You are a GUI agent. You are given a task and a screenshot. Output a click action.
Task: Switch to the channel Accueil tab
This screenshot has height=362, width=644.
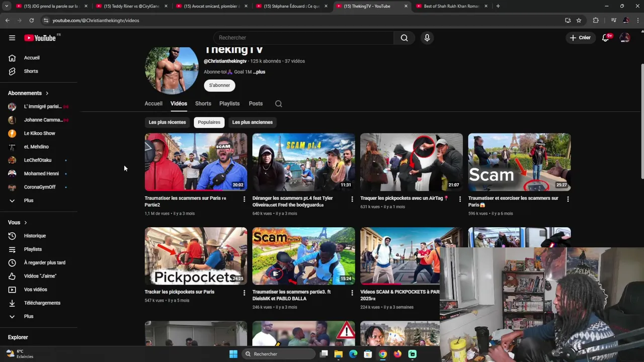tap(153, 104)
